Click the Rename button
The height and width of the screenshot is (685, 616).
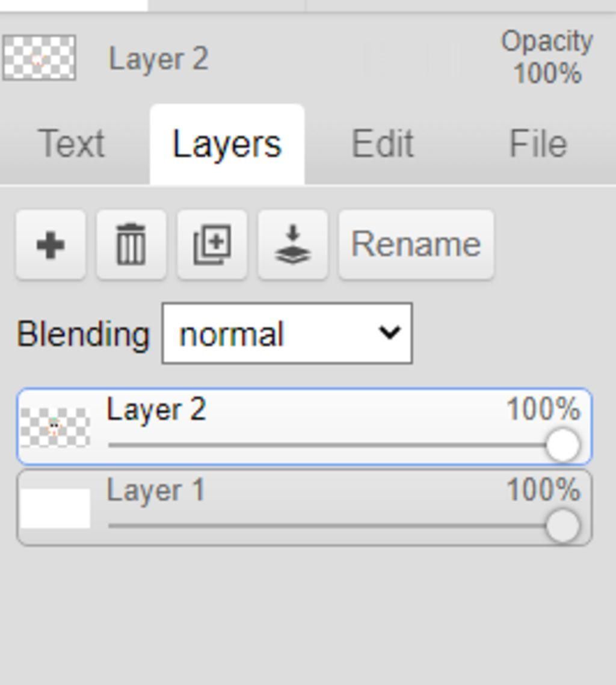click(x=416, y=245)
